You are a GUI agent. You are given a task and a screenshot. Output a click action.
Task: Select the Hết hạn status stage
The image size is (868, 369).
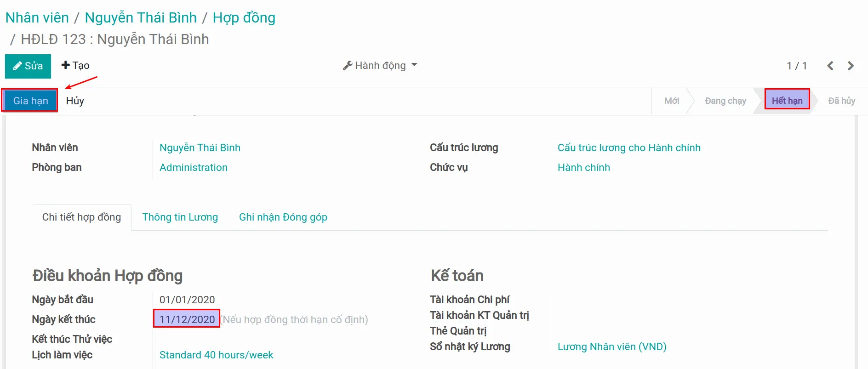[x=787, y=101]
